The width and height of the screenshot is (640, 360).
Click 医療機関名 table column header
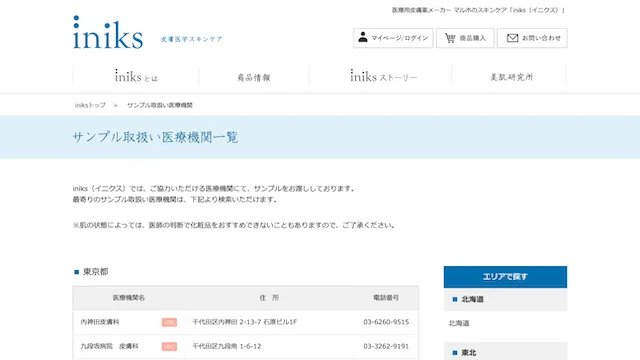[x=129, y=298]
